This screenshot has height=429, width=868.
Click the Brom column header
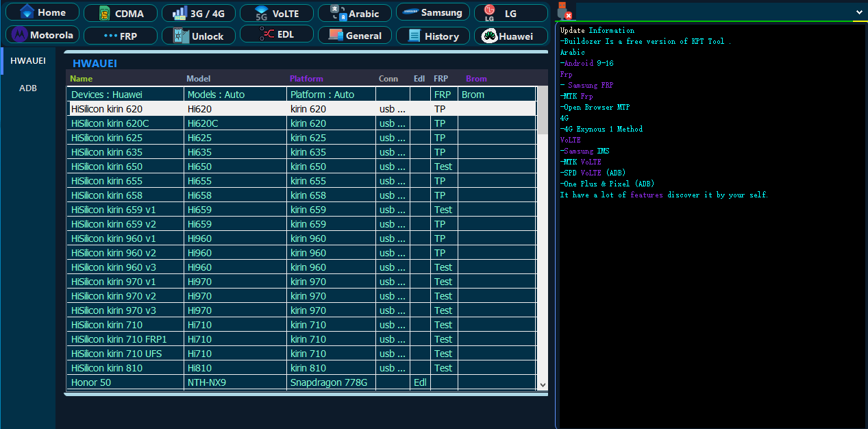[476, 79]
